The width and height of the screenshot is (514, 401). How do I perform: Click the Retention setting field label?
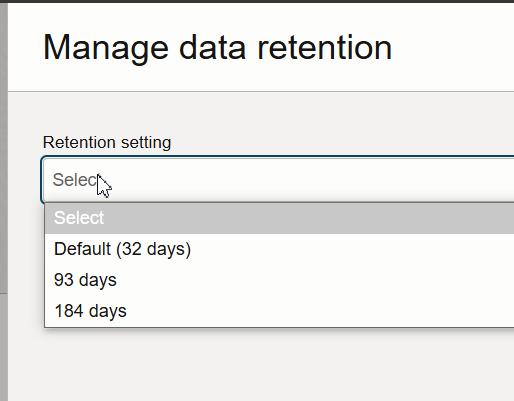(107, 142)
